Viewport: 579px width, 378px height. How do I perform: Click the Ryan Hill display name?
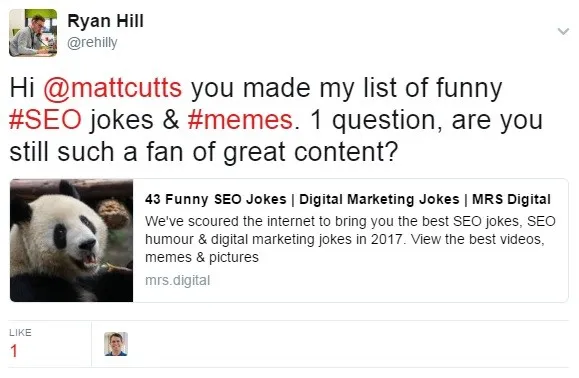coord(105,21)
